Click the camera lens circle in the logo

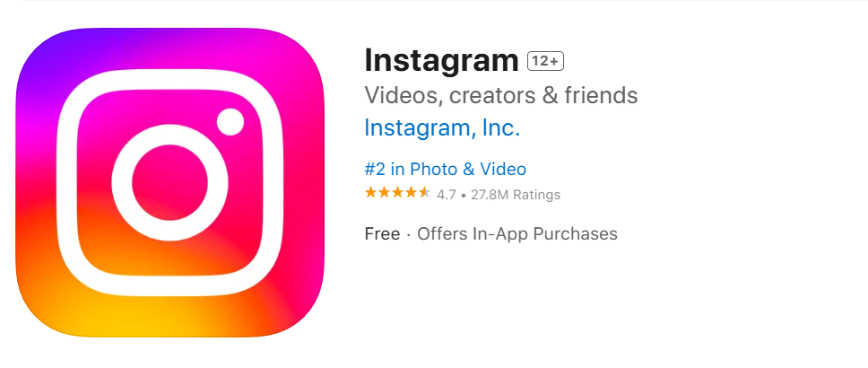169,182
